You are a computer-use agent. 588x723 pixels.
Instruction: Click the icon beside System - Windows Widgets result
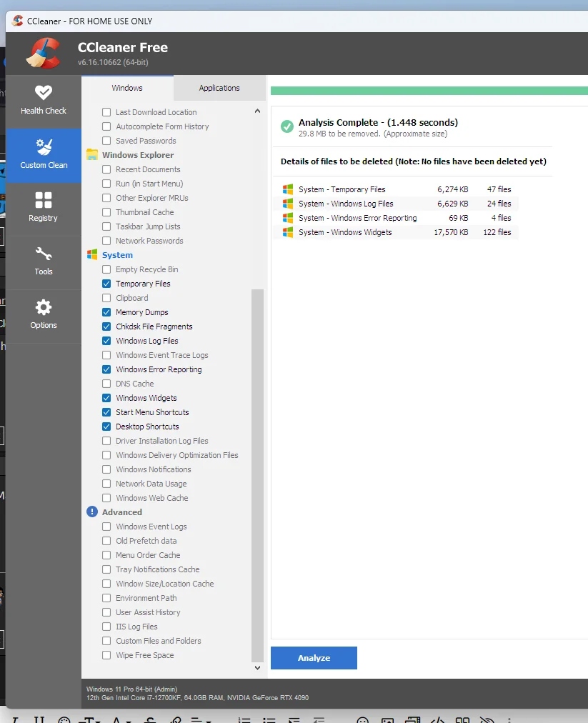(x=288, y=232)
